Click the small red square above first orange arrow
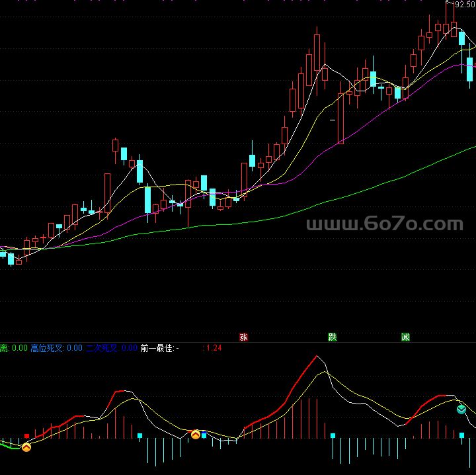This screenshot has height=475, width=476. (26, 437)
